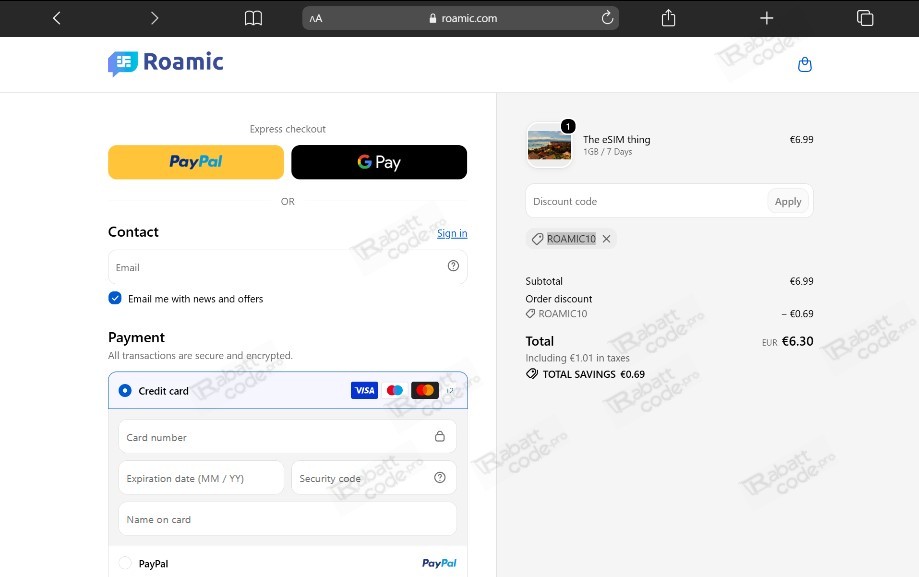
Task: Focus the Security code field
Action: [373, 478]
